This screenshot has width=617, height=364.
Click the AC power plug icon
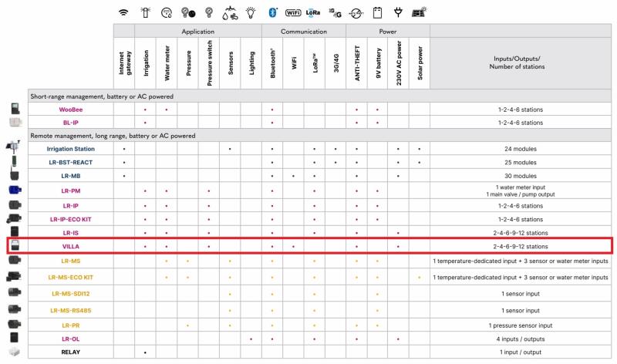point(398,13)
